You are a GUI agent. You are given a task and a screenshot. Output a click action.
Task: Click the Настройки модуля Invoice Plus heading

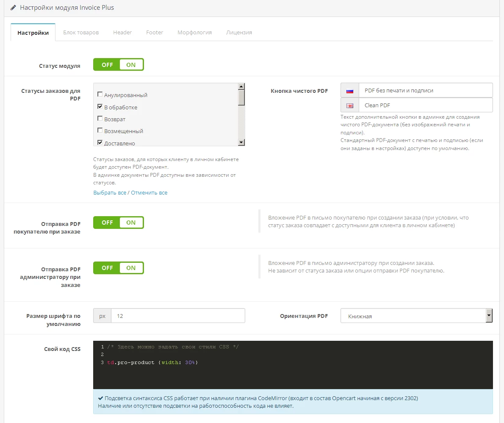(67, 7)
